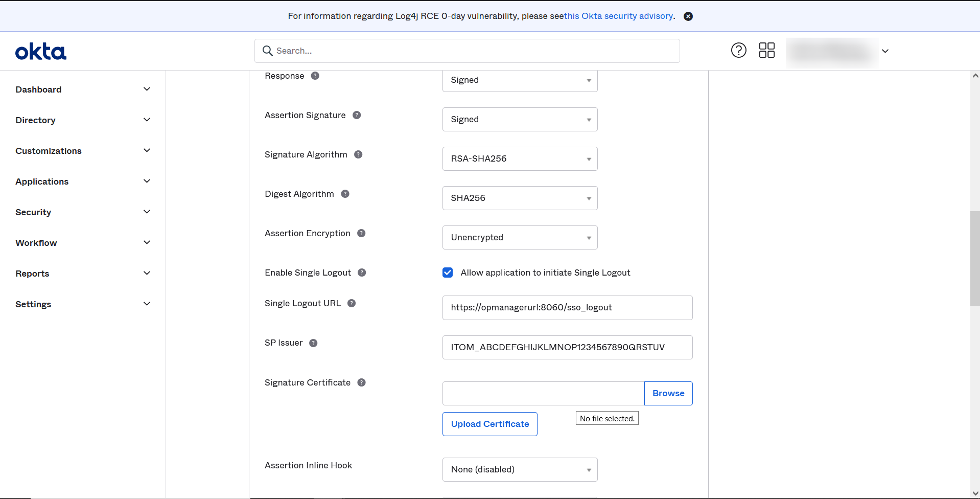This screenshot has width=980, height=499.
Task: Click help icon next to Assertion Signature
Action: (x=357, y=116)
